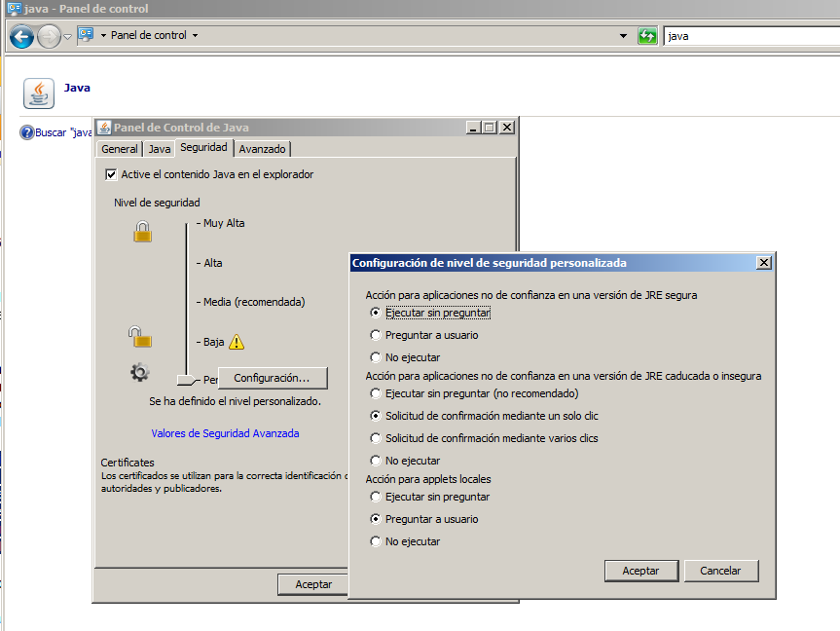Set security slider to 'Media (recomendada)'

[x=254, y=302]
